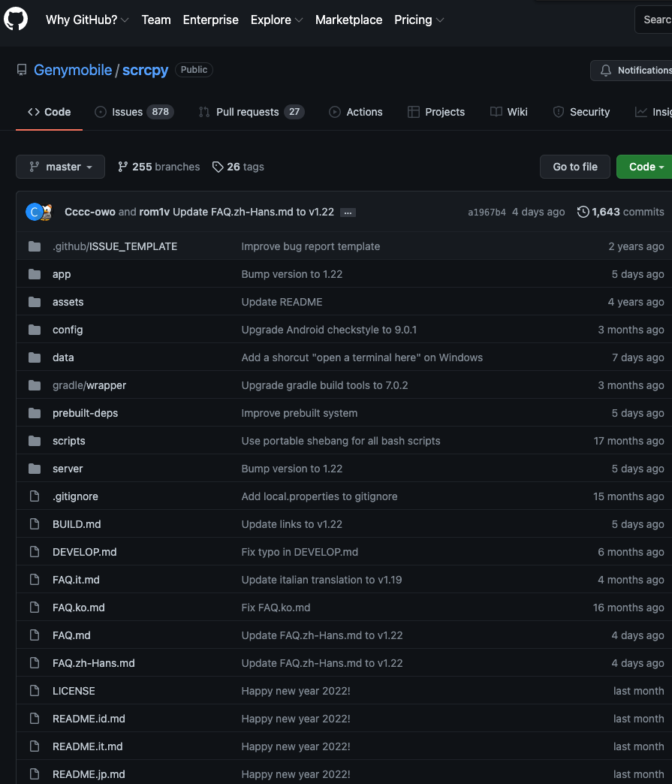This screenshot has height=784, width=672.
Task: Click the repository icon beside Genymobile
Action: [x=22, y=70]
